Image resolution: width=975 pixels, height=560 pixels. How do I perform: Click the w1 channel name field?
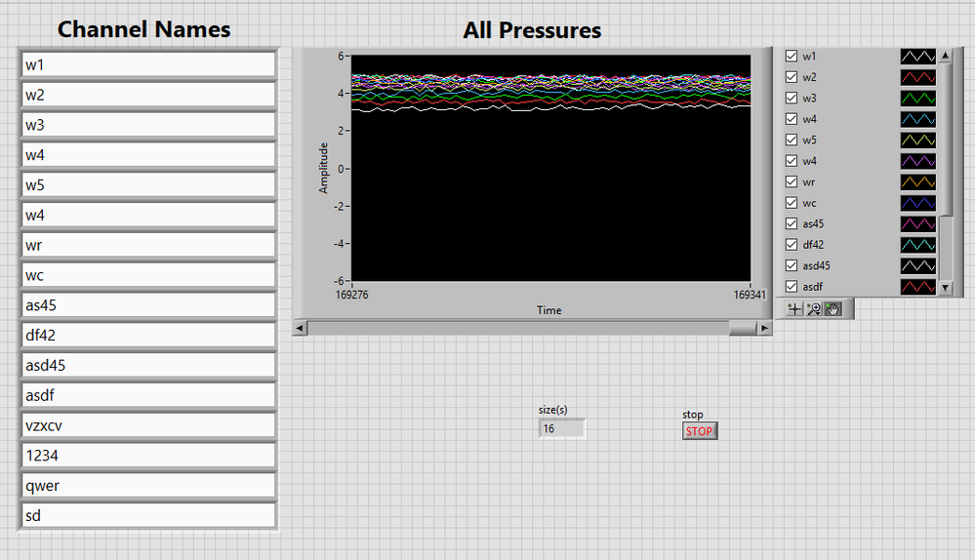click(x=148, y=64)
